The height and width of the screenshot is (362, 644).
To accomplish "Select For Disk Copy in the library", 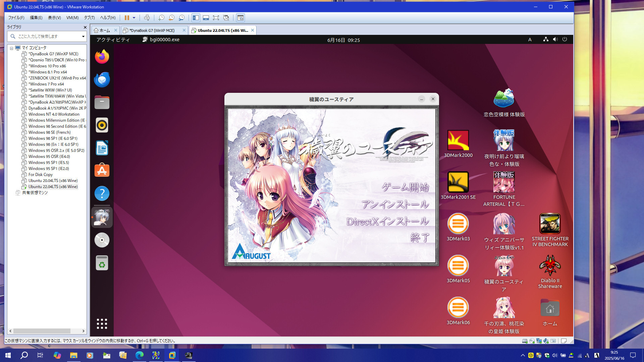I will point(40,175).
